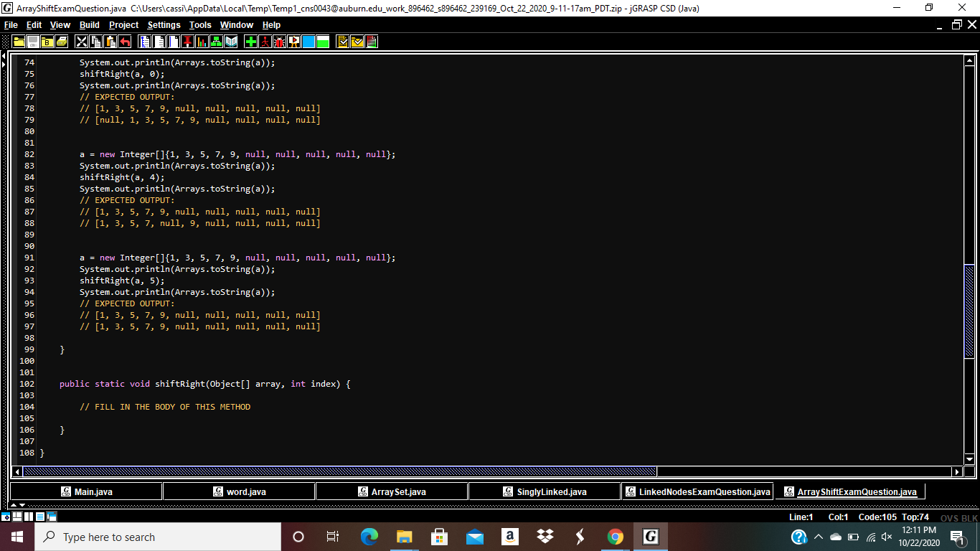
Task: Click the Open File folder icon
Action: tap(19, 42)
